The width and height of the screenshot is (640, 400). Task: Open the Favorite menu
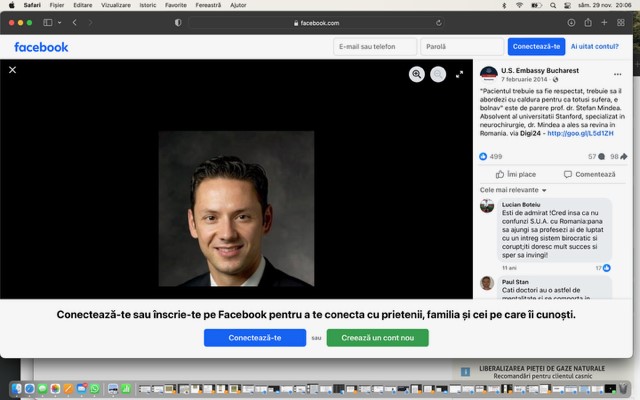[176, 5]
